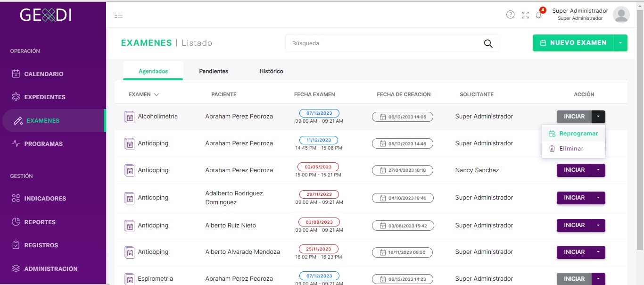The height and width of the screenshot is (285, 644).
Task: Click the Nuevo Examen button
Action: [573, 43]
